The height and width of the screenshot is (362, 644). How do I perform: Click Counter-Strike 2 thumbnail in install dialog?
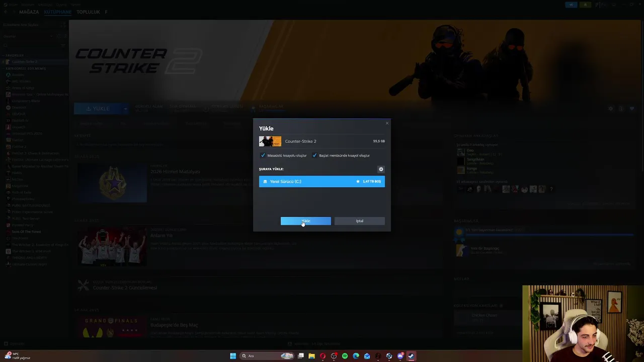[270, 141]
